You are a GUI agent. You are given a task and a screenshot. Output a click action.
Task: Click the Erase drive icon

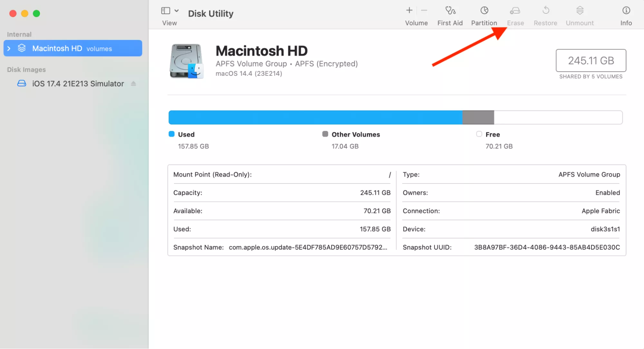[x=515, y=11]
